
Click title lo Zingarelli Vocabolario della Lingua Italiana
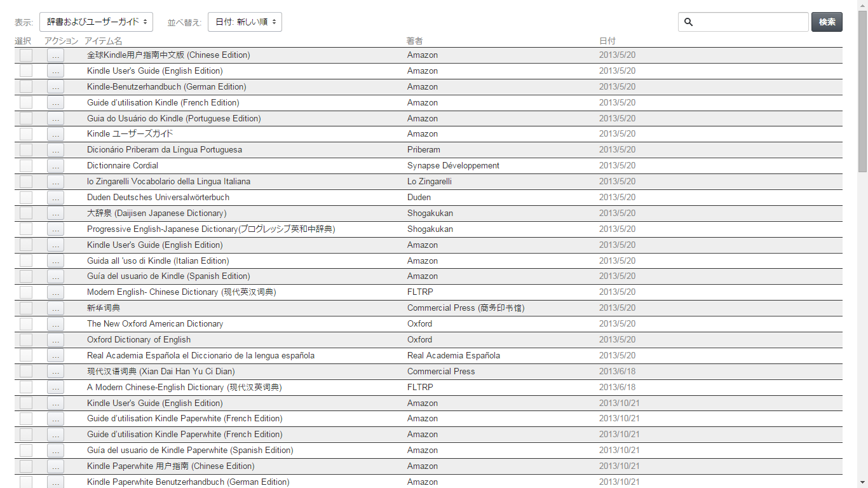point(169,182)
